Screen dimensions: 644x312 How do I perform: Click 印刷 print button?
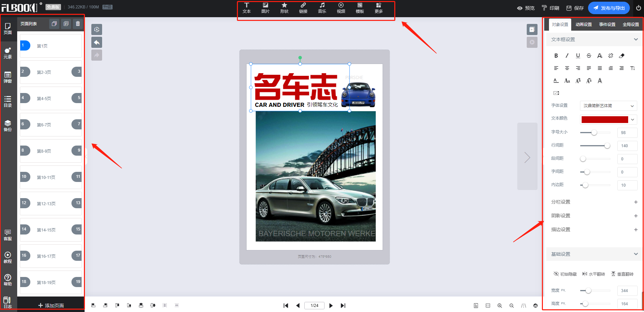550,8
